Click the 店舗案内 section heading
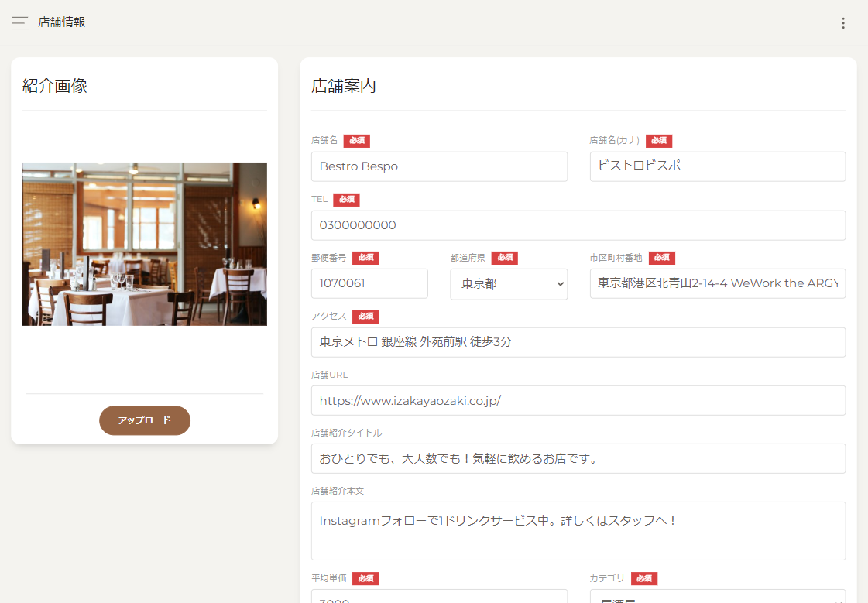This screenshot has width=868, height=603. coord(344,86)
